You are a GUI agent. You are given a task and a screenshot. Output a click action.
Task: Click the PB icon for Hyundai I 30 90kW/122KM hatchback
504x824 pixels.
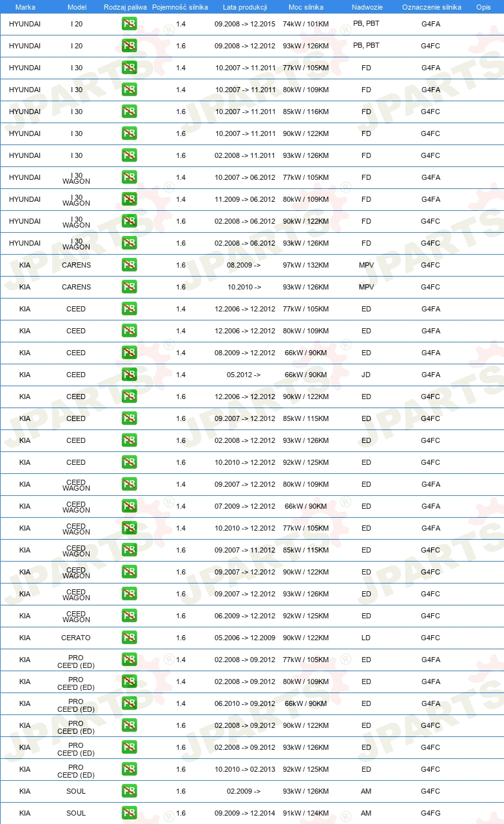coord(129,133)
